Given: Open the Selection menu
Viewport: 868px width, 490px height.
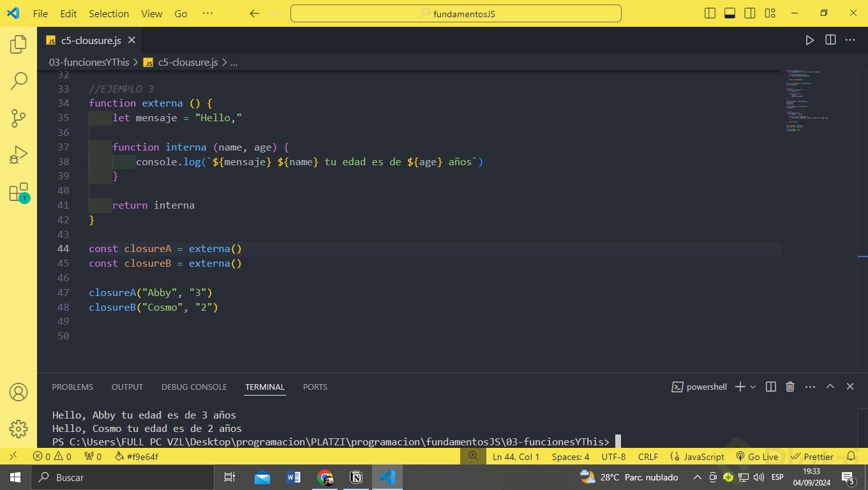Looking at the screenshot, I should coord(108,13).
